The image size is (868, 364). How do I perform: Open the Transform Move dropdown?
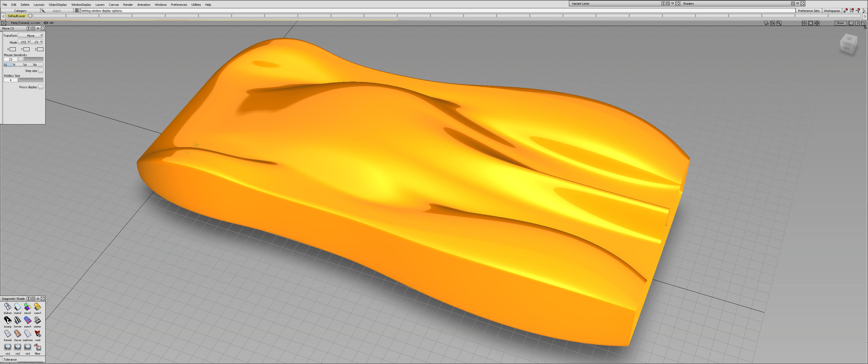(31, 35)
